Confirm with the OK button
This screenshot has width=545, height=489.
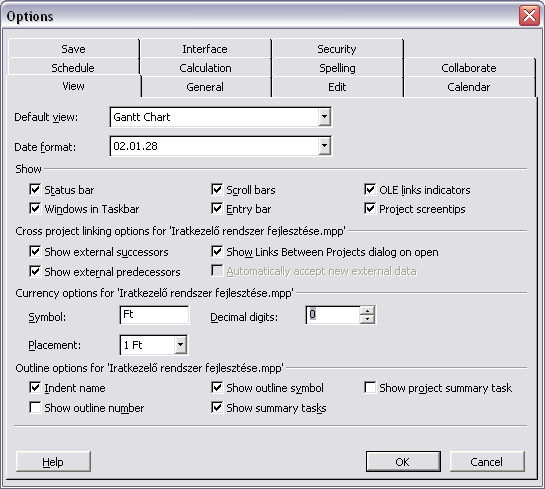[403, 462]
